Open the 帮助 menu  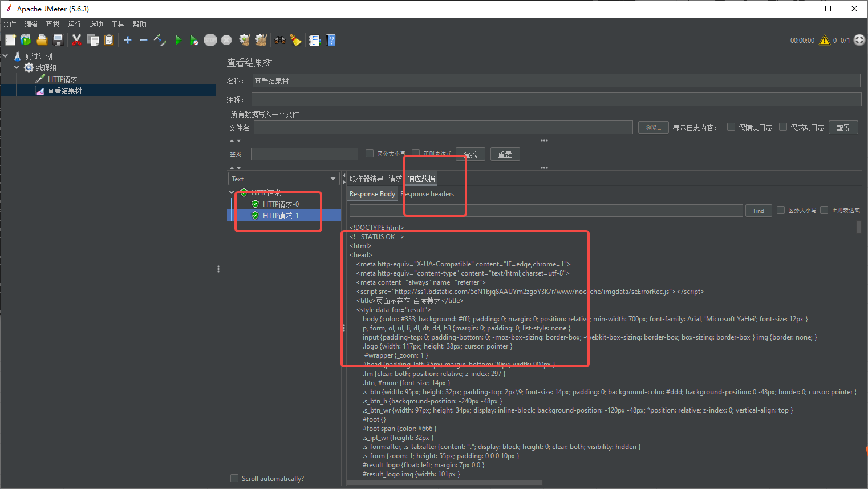[x=140, y=24]
